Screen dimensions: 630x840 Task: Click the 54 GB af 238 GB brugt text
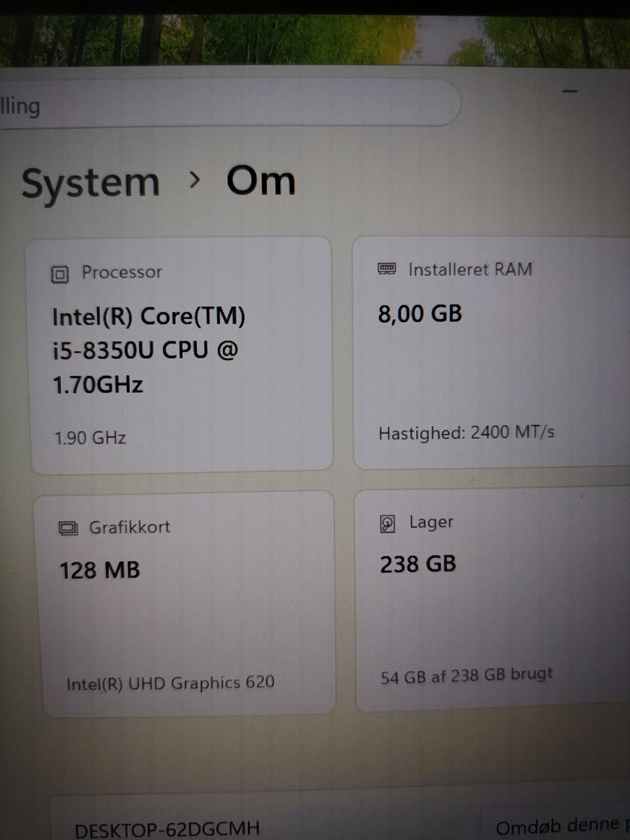[467, 675]
